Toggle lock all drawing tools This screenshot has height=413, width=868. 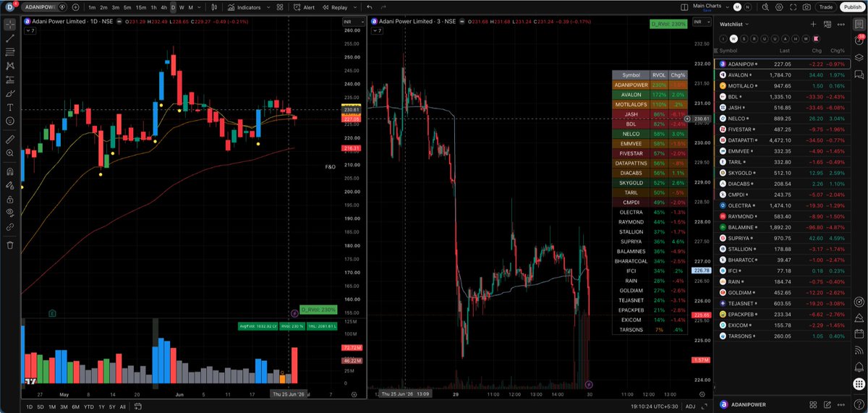pyautogui.click(x=10, y=199)
